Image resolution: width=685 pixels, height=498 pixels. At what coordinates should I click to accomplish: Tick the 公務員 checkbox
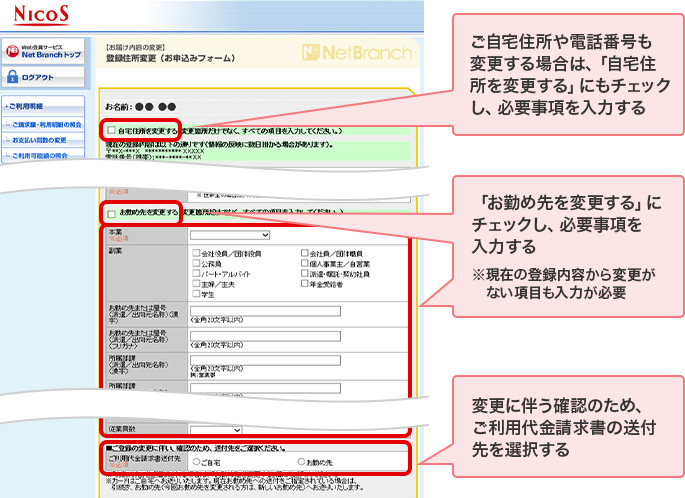196,264
